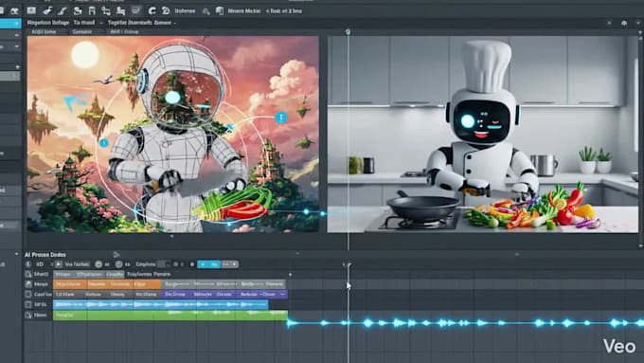This screenshot has width=644, height=363.
Task: Click the small white dot in timeline controls
Action: pyautogui.click(x=192, y=264)
